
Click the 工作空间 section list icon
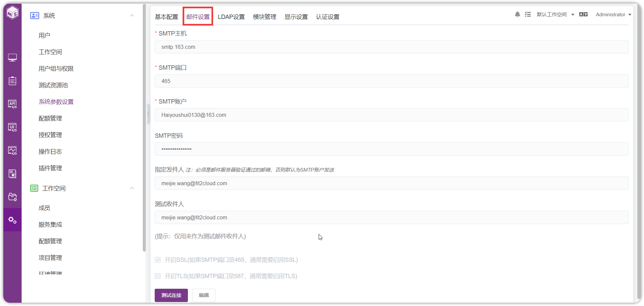34,188
